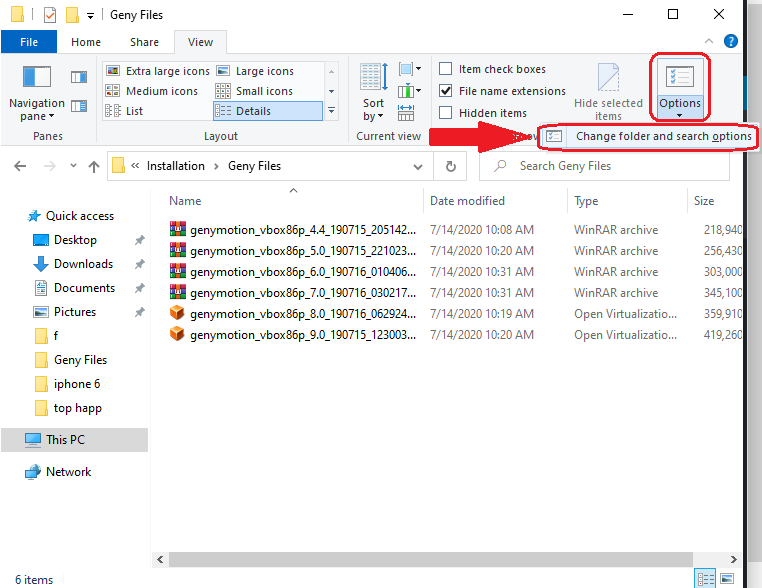Go up one folder level
This screenshot has height=588, width=762.
(x=94, y=167)
